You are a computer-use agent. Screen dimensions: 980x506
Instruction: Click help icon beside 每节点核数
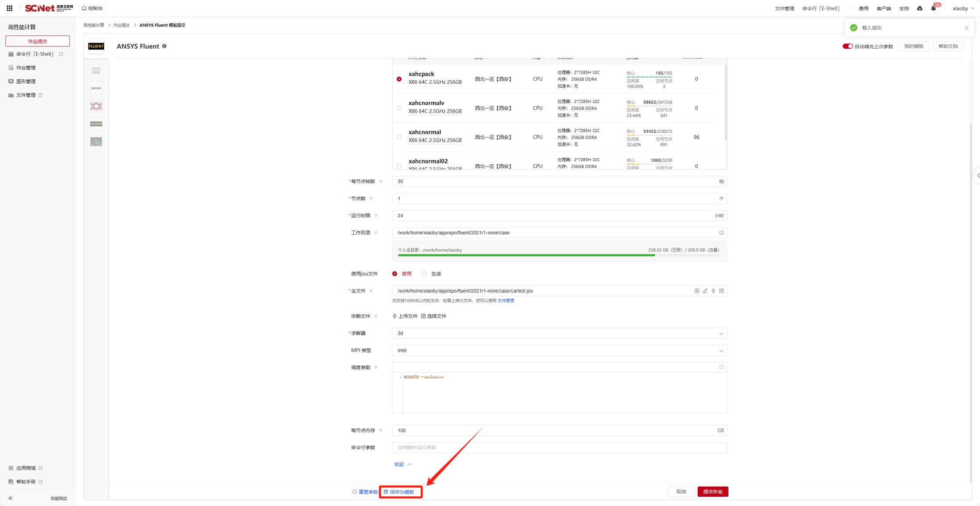click(380, 181)
